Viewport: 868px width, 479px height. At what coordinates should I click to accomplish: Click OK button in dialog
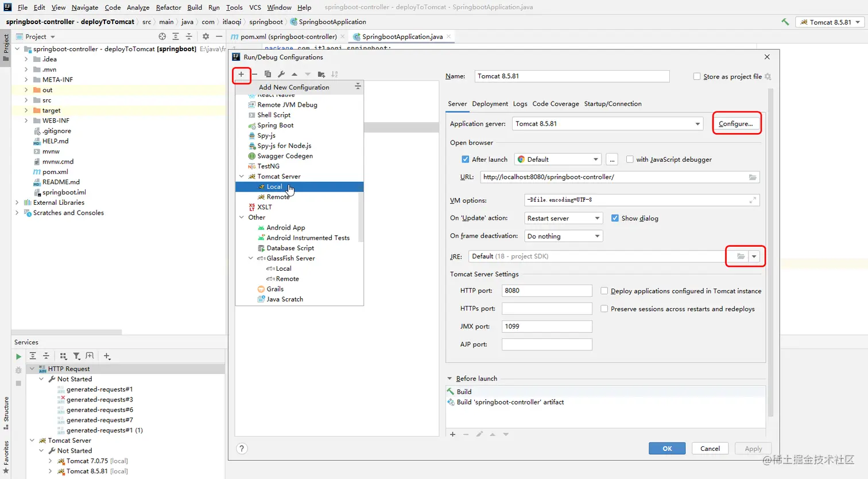pyautogui.click(x=667, y=449)
